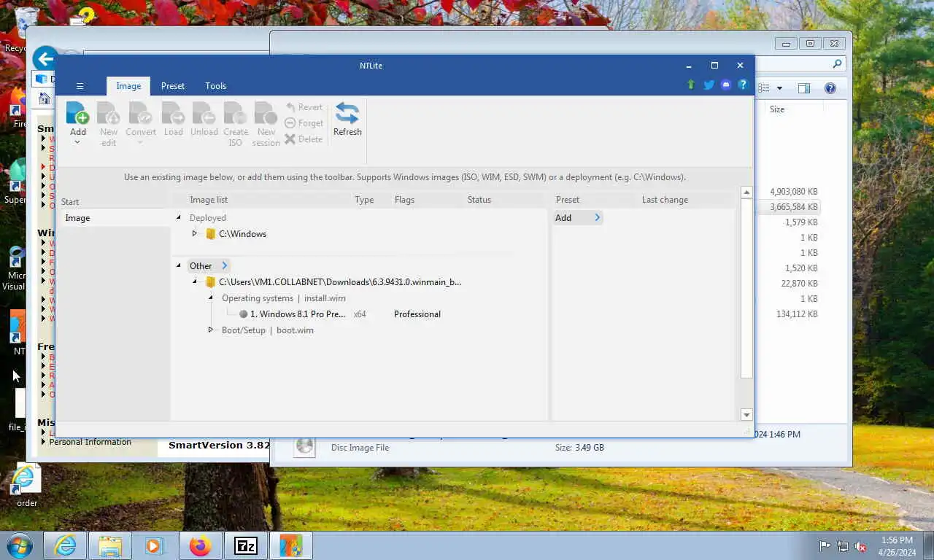The image size is (934, 560).
Task: Click the x64 type cell
Action: coord(360,314)
